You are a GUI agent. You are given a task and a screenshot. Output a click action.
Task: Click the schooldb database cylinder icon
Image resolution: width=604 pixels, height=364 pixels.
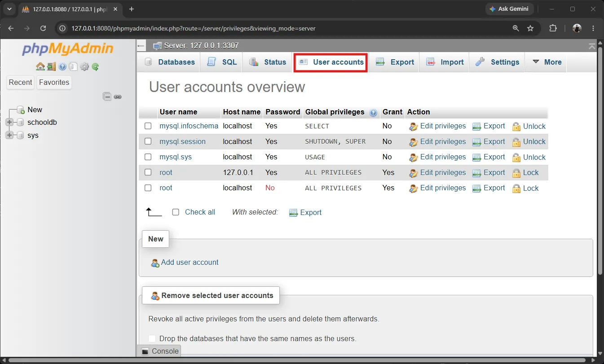[x=20, y=123]
